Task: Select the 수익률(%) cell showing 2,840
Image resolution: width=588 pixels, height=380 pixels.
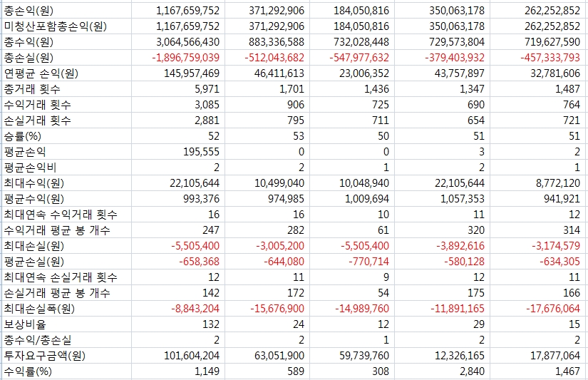Action: coord(470,371)
